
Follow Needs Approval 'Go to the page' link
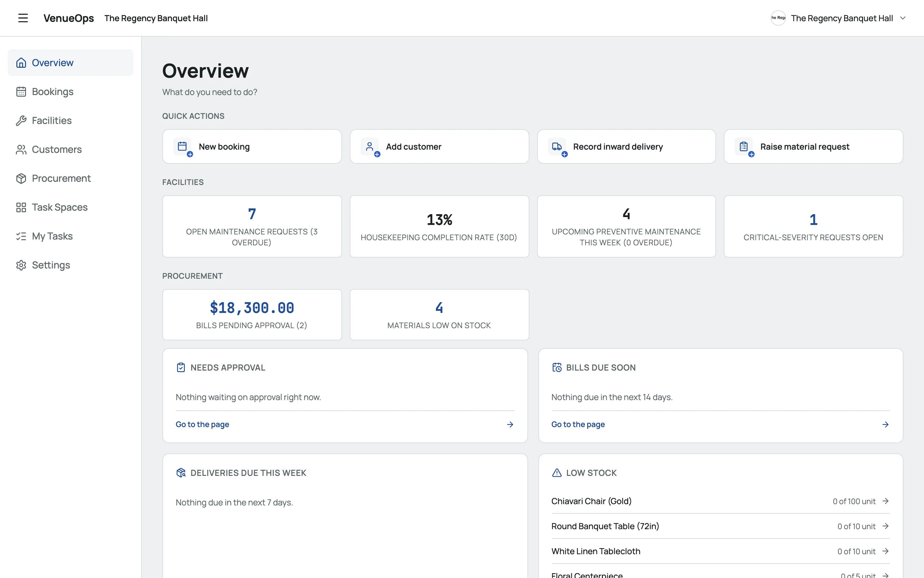[202, 424]
